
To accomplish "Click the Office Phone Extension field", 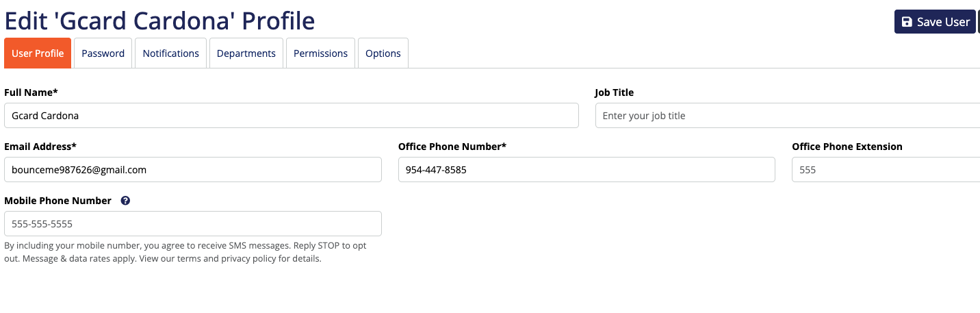I will (886, 170).
